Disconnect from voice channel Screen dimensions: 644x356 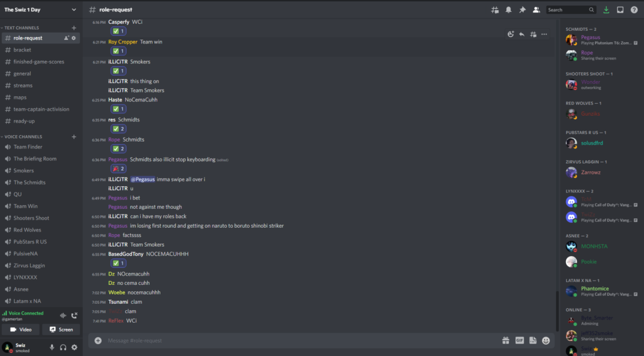[x=74, y=315]
